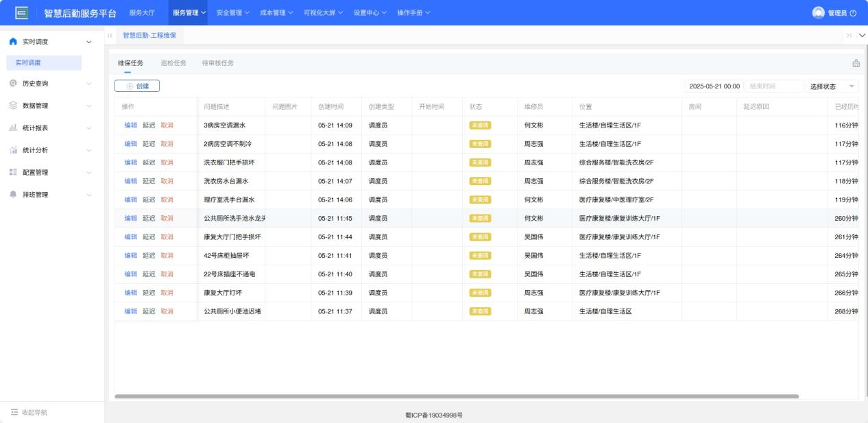Click the tab scroll-left arrows icon

[x=110, y=35]
